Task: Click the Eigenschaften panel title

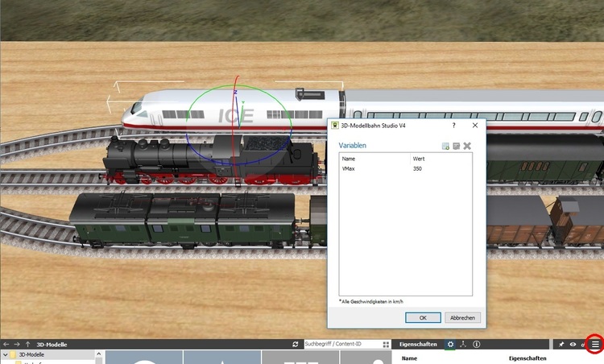Action: (x=418, y=345)
